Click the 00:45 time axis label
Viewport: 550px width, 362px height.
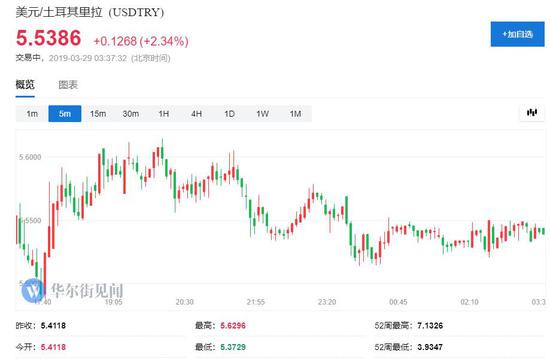tap(398, 302)
